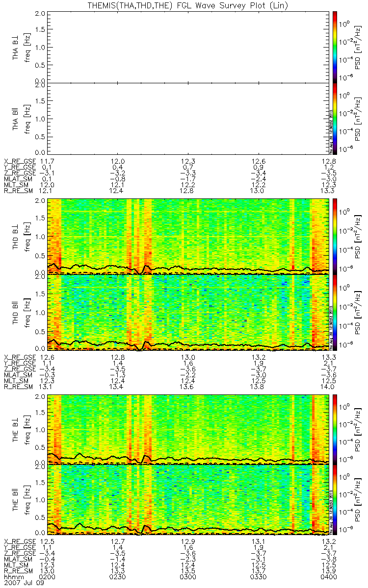Image resolution: width=368 pixels, height=588 pixels.
Task: Click the "0300" time tick label
Action: click(188, 578)
